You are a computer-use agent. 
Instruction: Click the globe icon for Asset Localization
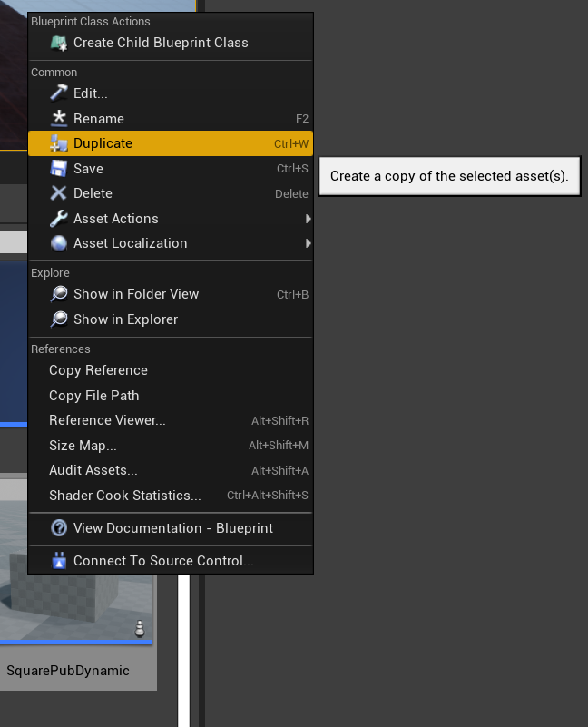(x=59, y=243)
